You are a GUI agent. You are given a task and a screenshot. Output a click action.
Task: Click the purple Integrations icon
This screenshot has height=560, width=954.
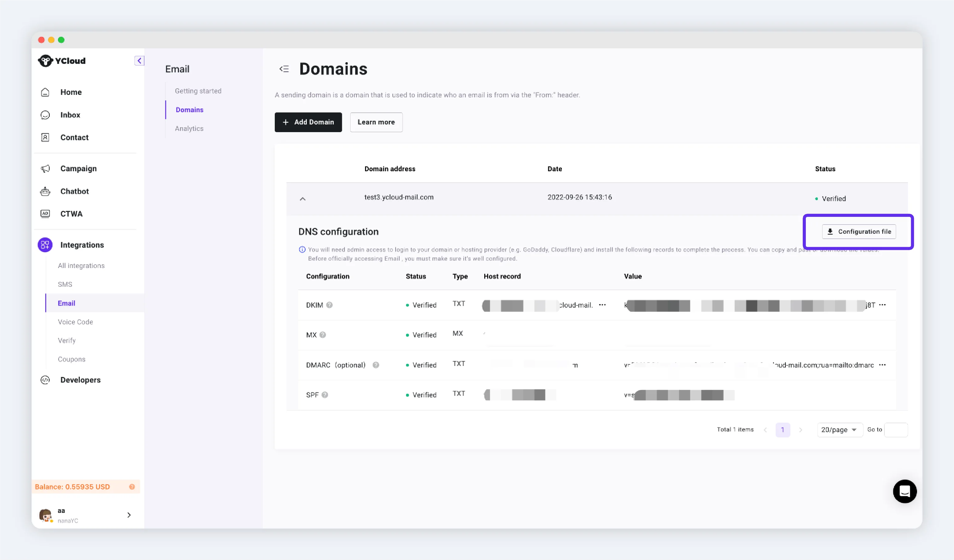pos(45,245)
